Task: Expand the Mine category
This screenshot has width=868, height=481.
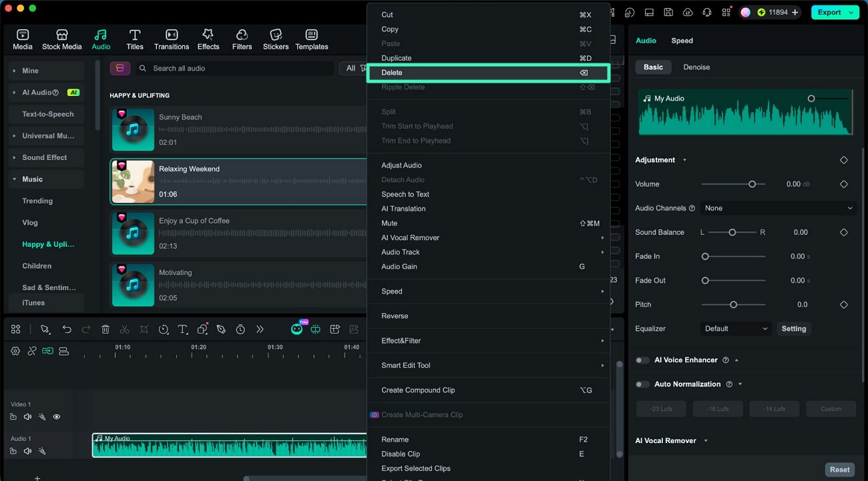Action: [14, 71]
